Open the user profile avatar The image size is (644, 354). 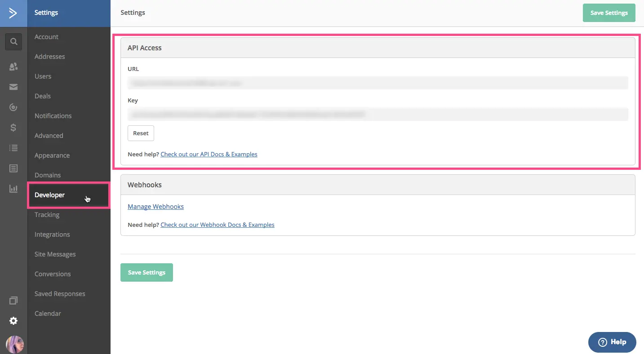[14, 344]
